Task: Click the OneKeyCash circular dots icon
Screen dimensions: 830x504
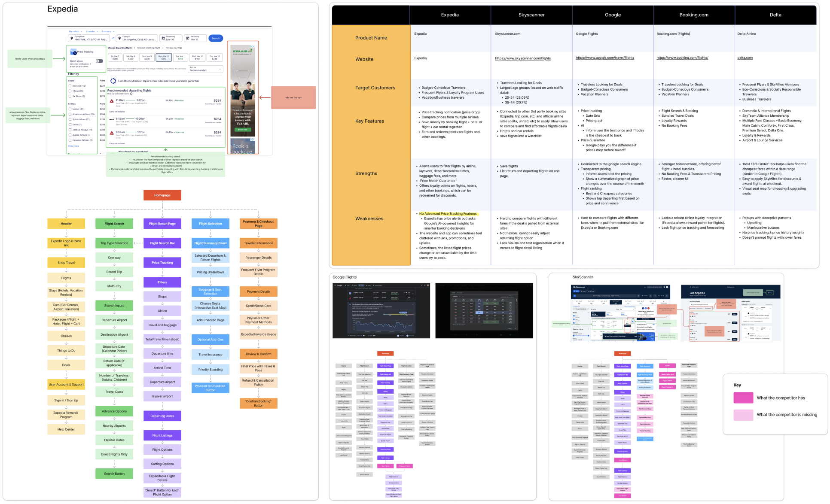Action: click(113, 81)
